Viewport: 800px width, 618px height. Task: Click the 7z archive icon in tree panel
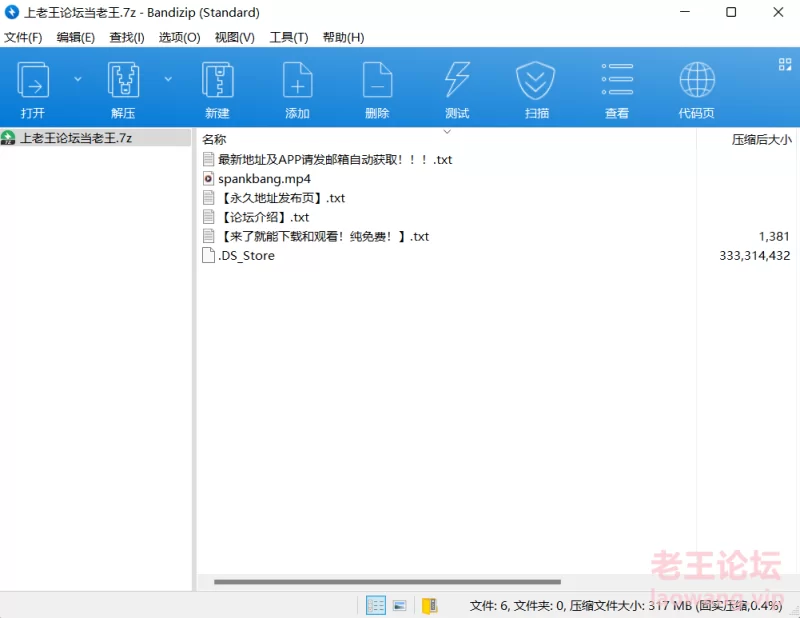(8, 138)
